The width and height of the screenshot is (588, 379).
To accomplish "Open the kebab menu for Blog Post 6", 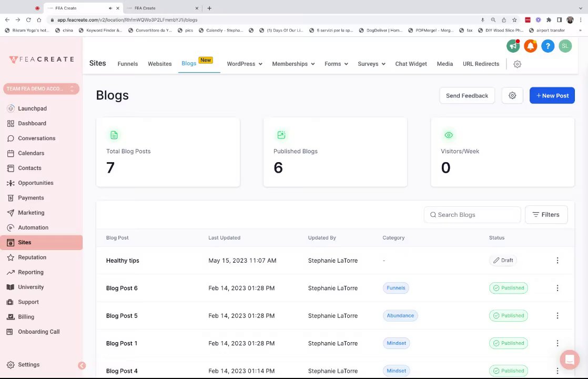I will click(557, 288).
